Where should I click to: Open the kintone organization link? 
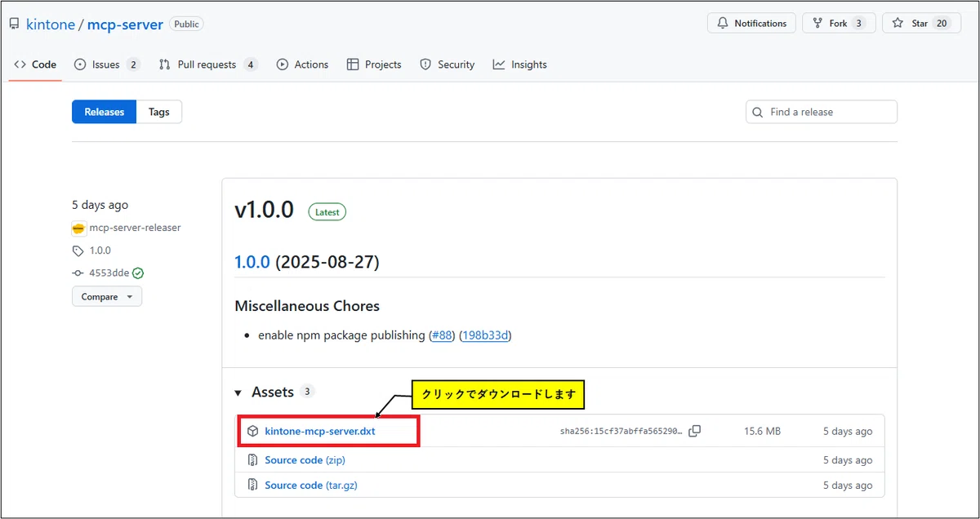click(x=50, y=24)
